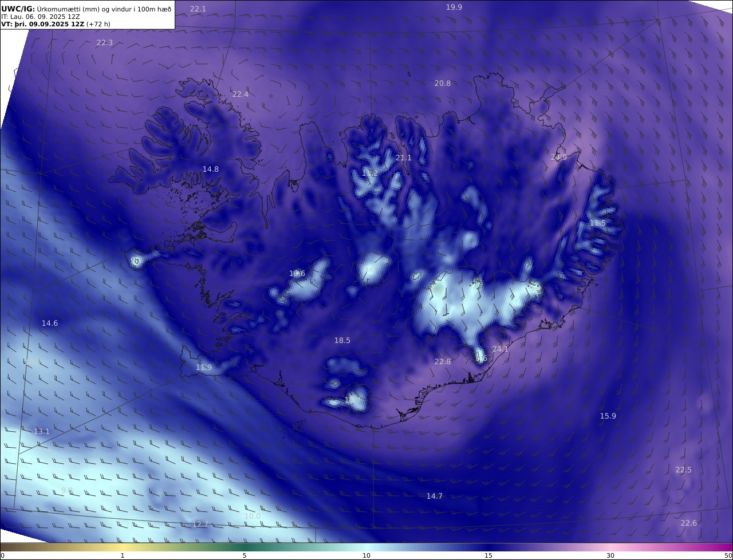Click the 11.9 value label
This screenshot has width=733, height=560.
tap(204, 368)
